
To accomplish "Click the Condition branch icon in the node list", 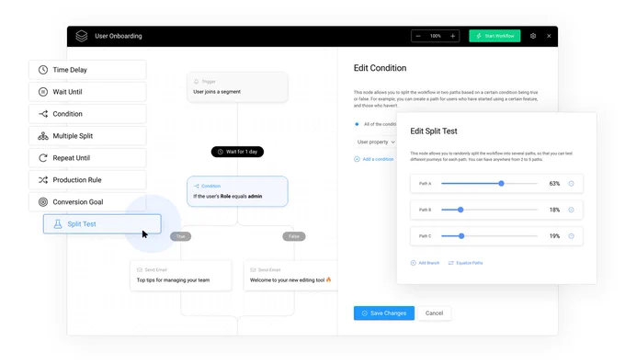I will pos(43,114).
